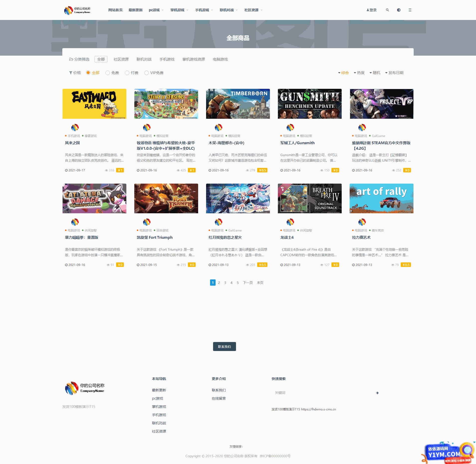Viewport: 476px width, 464px height.
Task: Select the 付费 price radio button
Action: point(127,73)
